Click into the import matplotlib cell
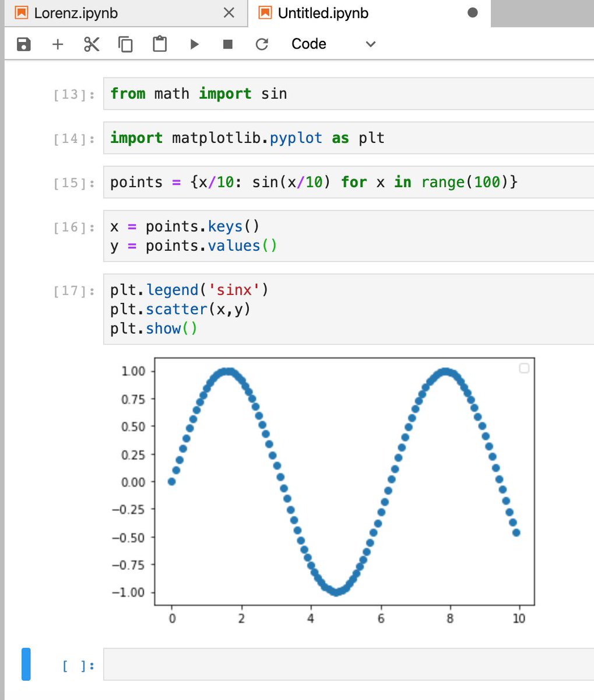594x700 pixels. pos(349,138)
